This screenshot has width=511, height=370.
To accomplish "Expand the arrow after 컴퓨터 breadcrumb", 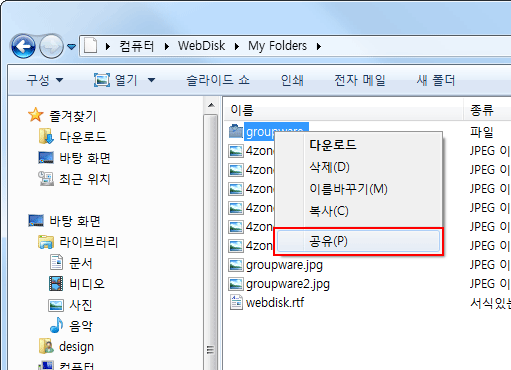I will [x=167, y=46].
